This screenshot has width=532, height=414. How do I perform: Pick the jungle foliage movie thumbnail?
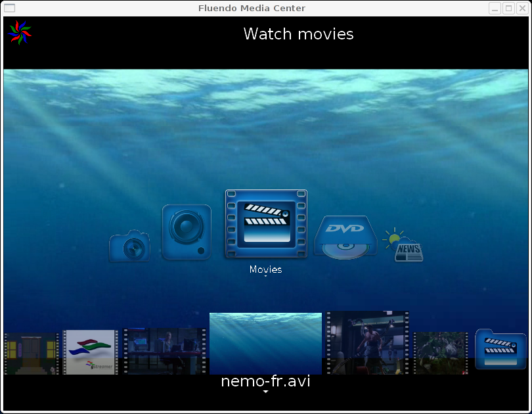(441, 354)
